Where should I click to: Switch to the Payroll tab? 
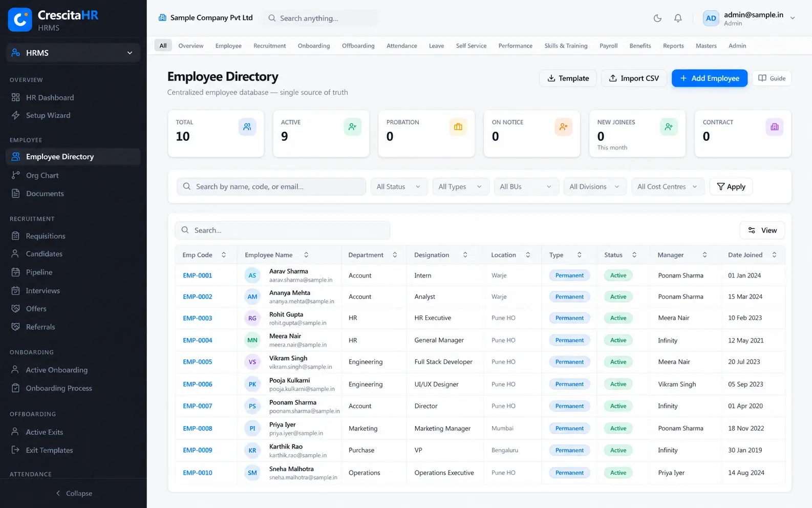pyautogui.click(x=609, y=46)
